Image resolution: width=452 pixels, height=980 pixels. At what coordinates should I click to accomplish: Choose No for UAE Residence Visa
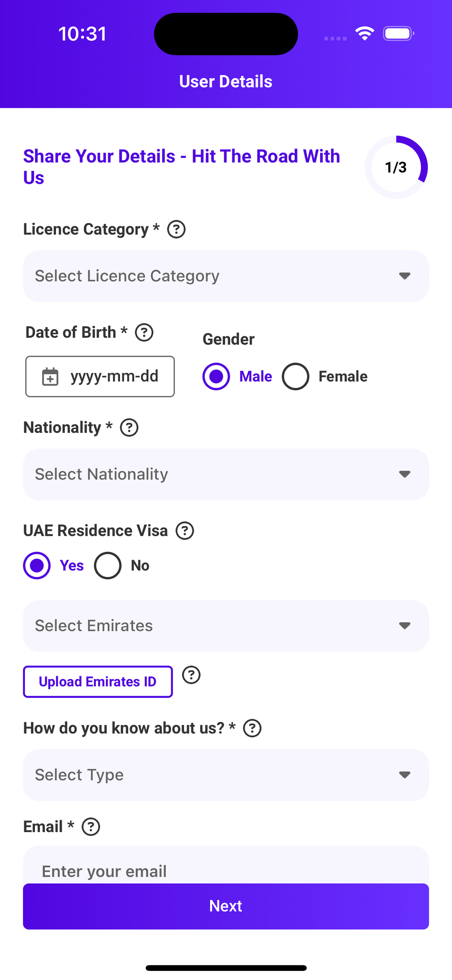108,566
